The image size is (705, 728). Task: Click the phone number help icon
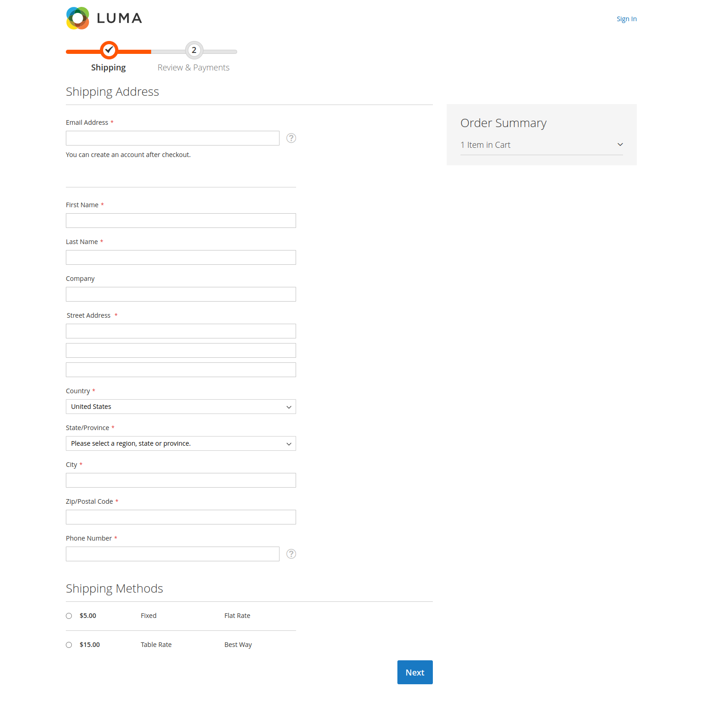pos(291,554)
